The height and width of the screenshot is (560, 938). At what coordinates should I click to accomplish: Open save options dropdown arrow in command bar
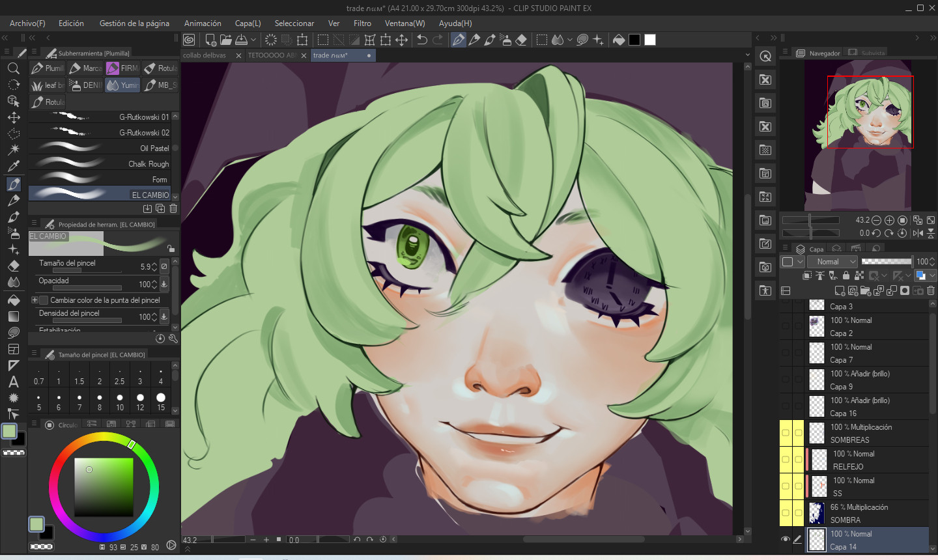(x=253, y=40)
